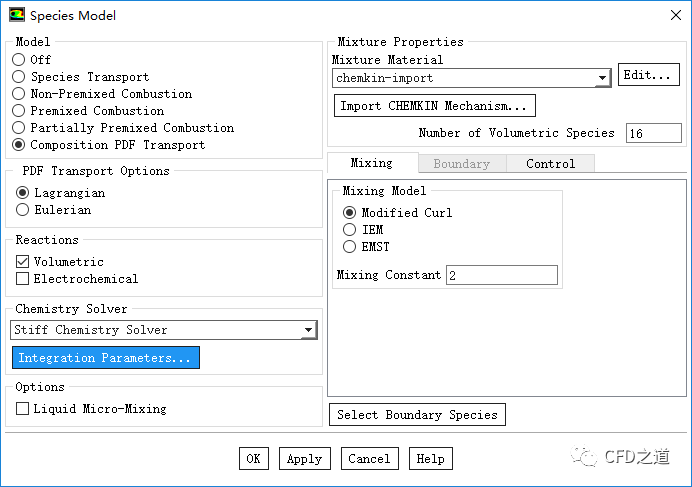Enable Electrochemical reactions
692x487 pixels.
[x=23, y=279]
